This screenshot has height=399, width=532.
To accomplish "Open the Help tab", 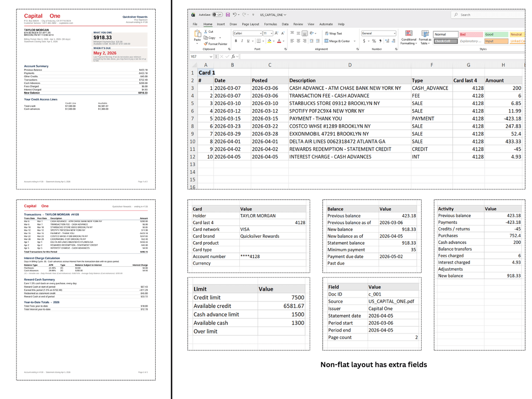I will [x=341, y=24].
